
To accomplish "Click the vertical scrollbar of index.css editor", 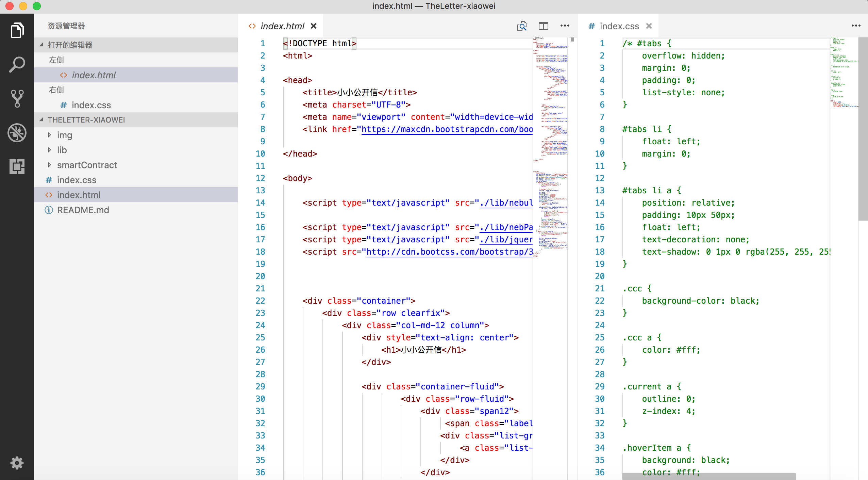I will [x=863, y=129].
